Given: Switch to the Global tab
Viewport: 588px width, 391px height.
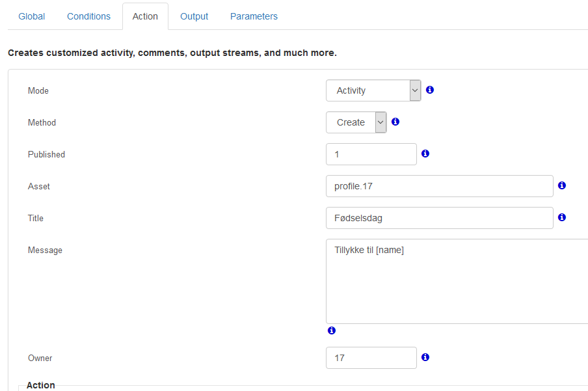Looking at the screenshot, I should point(31,16).
